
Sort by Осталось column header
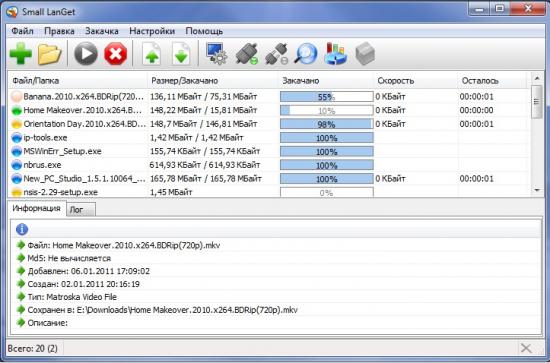pos(492,81)
